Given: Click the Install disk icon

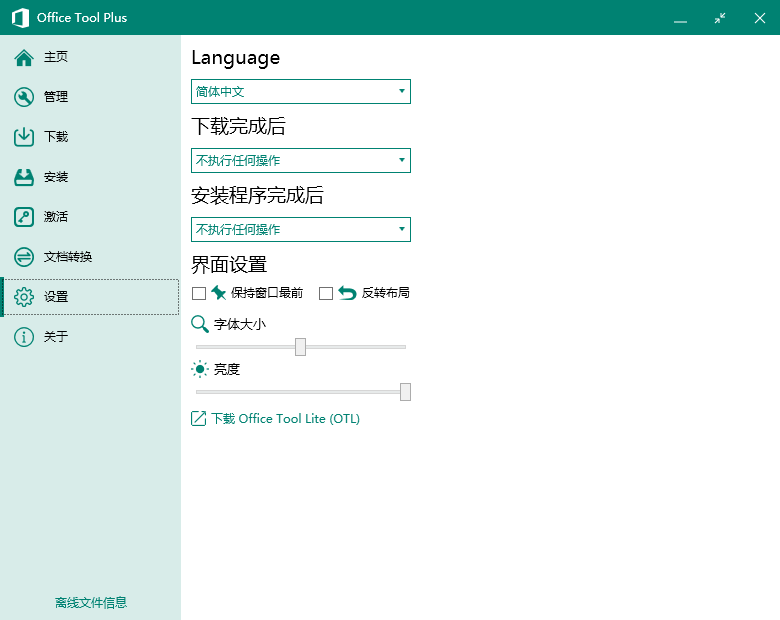Looking at the screenshot, I should tap(24, 177).
